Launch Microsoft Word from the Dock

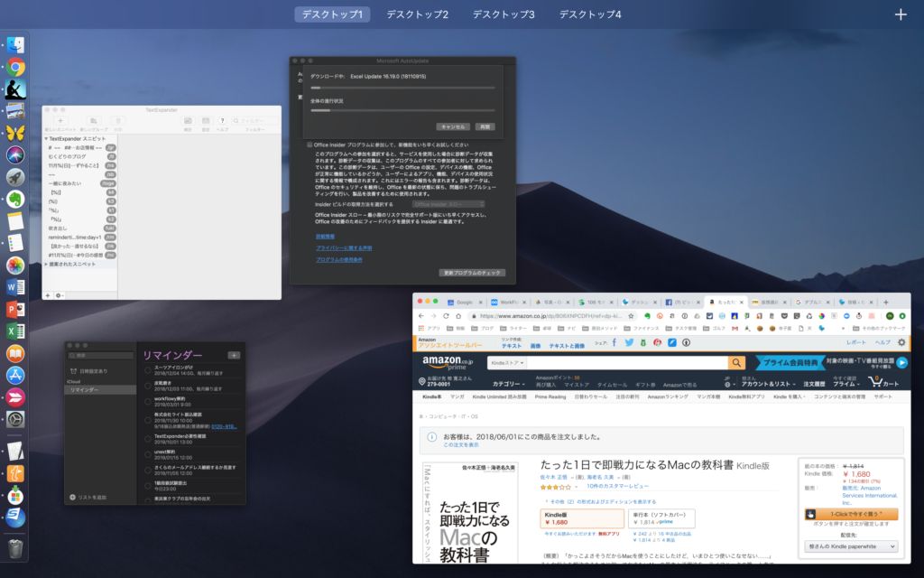[x=15, y=287]
